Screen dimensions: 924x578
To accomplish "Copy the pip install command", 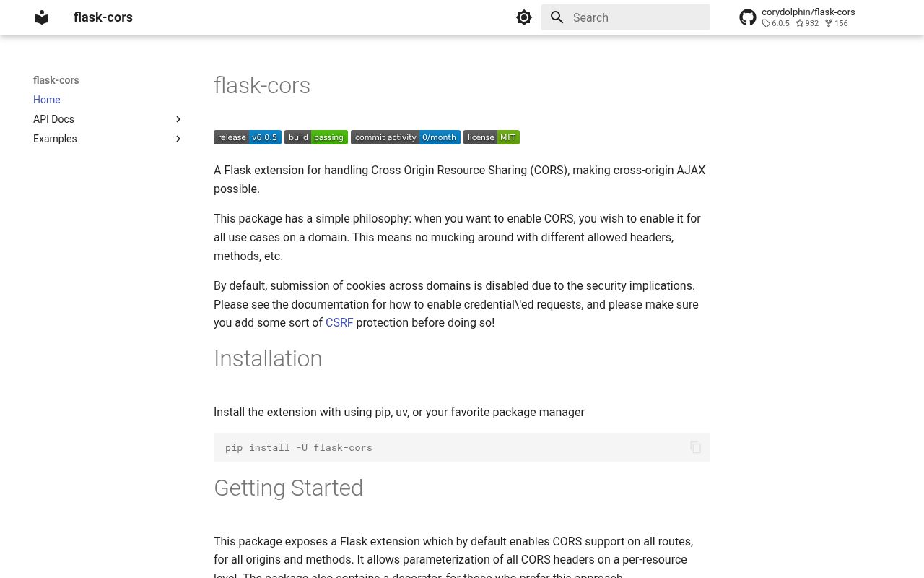I will pos(696,447).
